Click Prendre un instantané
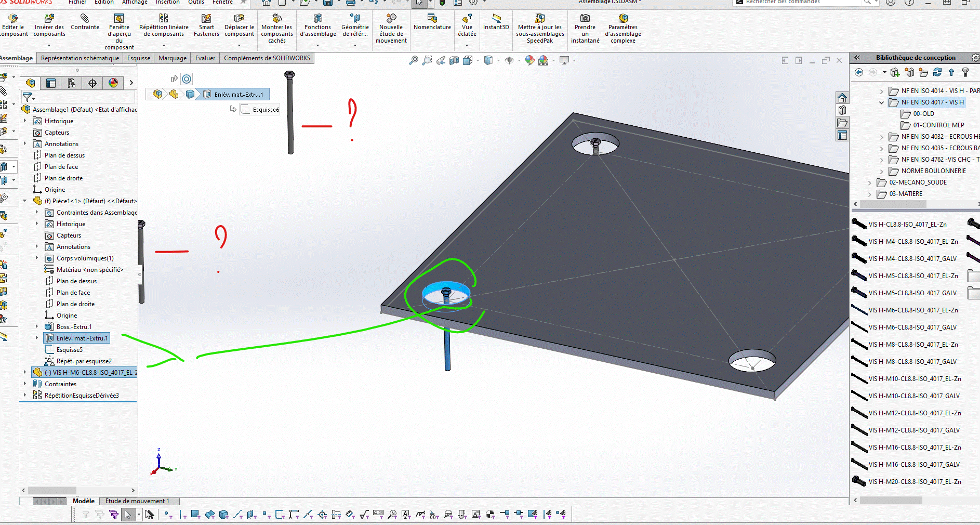Image resolution: width=980 pixels, height=525 pixels. [x=585, y=29]
